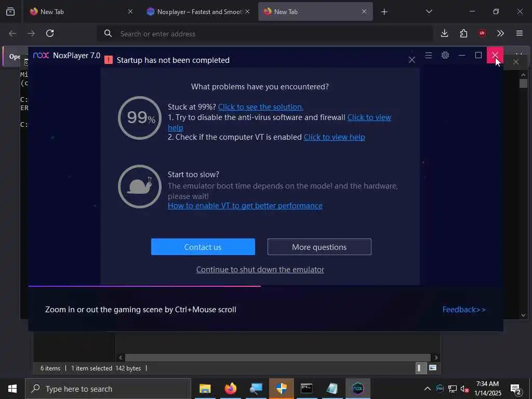
Task: Click the Nox system tray icon
Action: point(440,389)
